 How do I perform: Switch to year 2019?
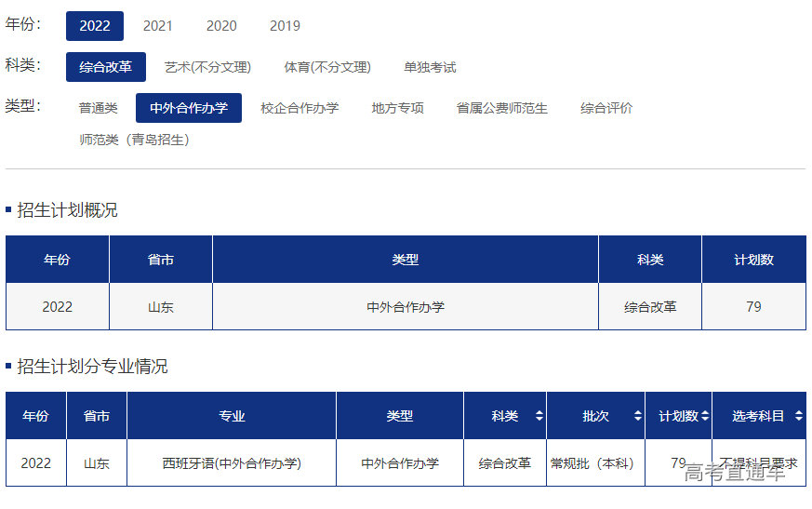[285, 26]
